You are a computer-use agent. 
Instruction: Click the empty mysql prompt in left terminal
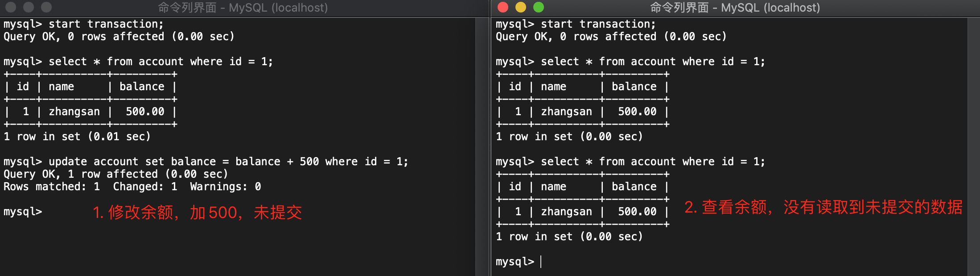pyautogui.click(x=23, y=212)
